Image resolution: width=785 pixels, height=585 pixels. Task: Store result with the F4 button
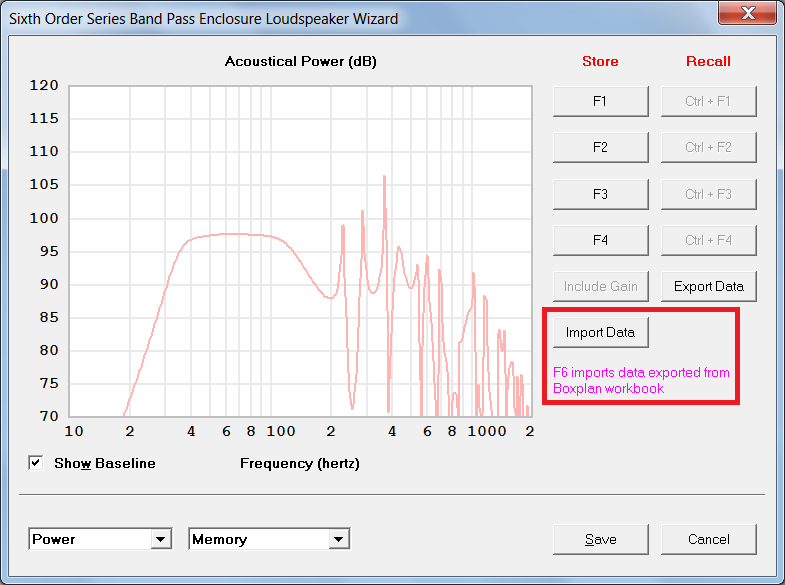click(x=600, y=240)
